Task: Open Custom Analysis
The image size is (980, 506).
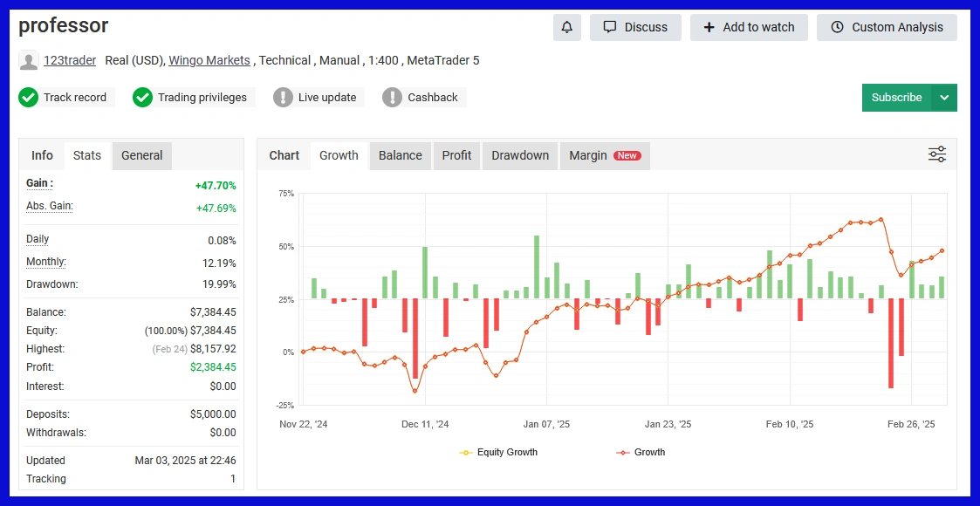Action: pyautogui.click(x=887, y=27)
